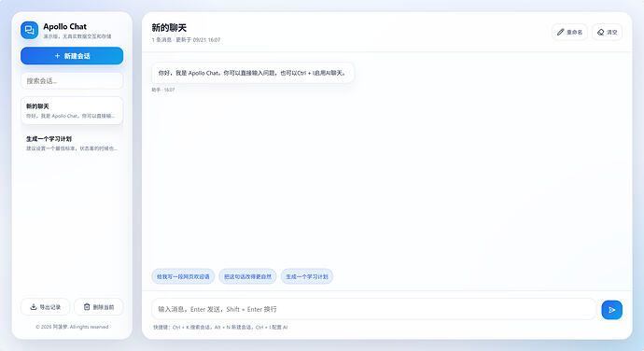644x351 pixels.
Task: Click the assistant greeting message bubble
Action: pos(253,73)
